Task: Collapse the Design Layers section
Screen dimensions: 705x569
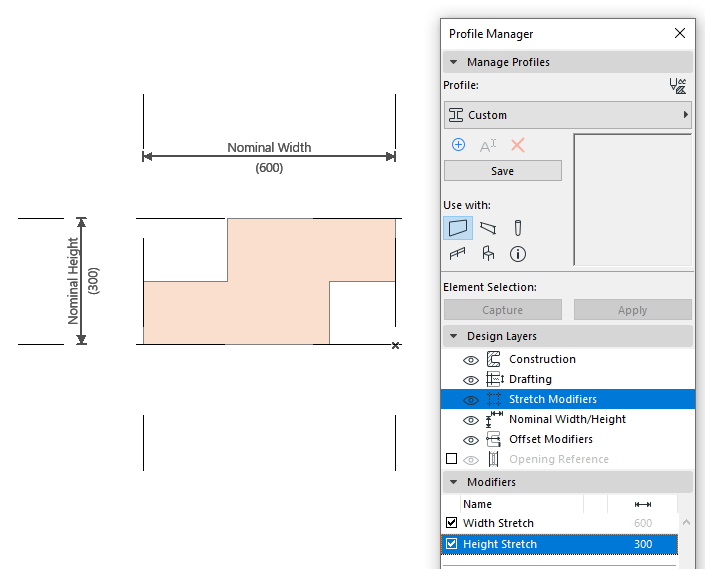Action: tap(454, 336)
